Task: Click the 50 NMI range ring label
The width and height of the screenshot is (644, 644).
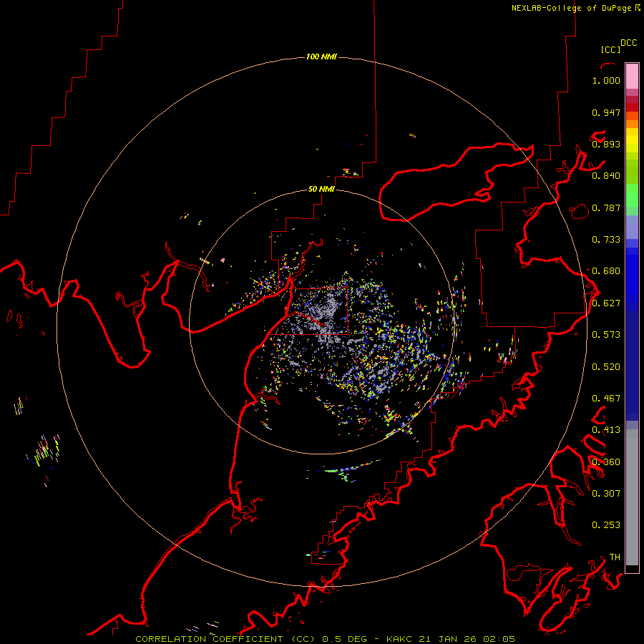Action: pos(321,189)
